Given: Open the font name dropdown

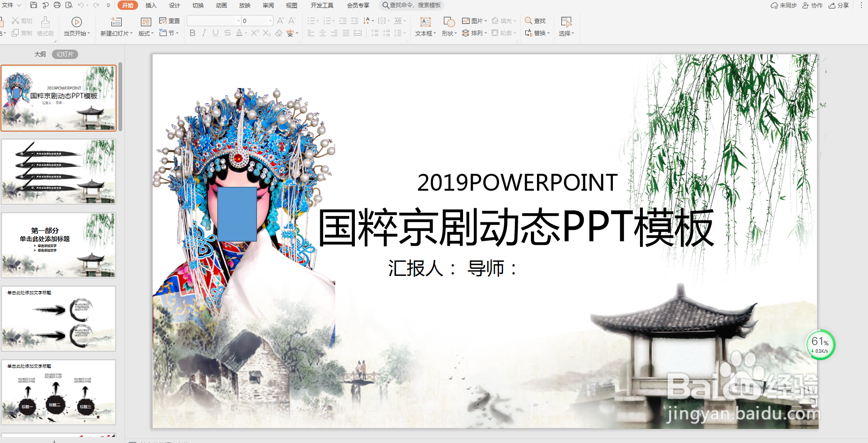Looking at the screenshot, I should point(238,21).
